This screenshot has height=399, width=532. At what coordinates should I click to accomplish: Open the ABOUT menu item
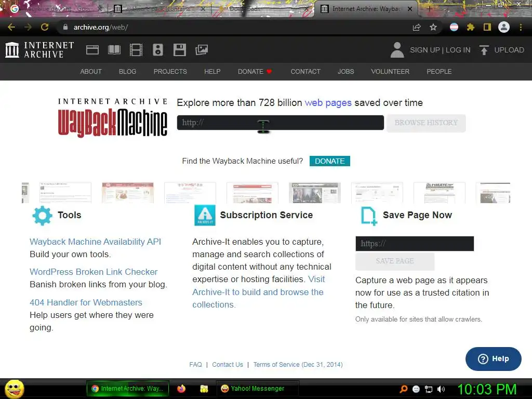91,72
